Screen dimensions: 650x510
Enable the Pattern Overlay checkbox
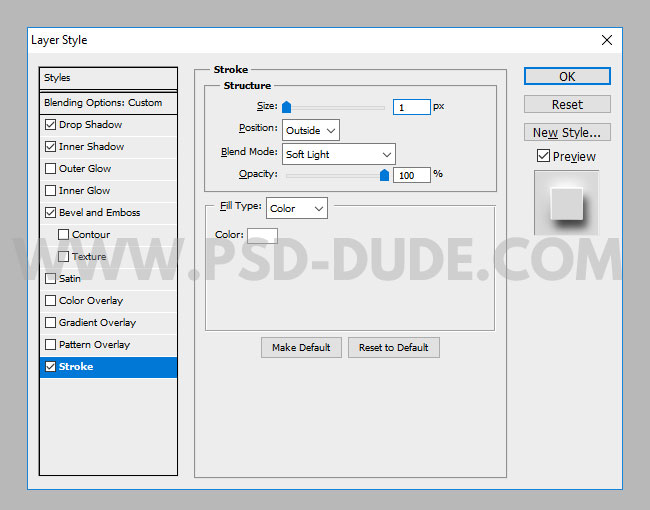click(x=51, y=344)
